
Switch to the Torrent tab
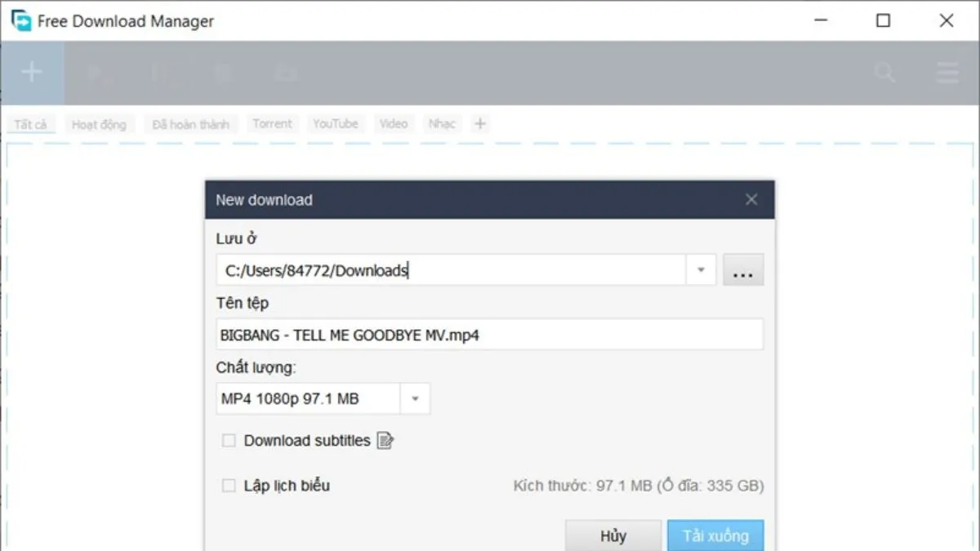[272, 124]
